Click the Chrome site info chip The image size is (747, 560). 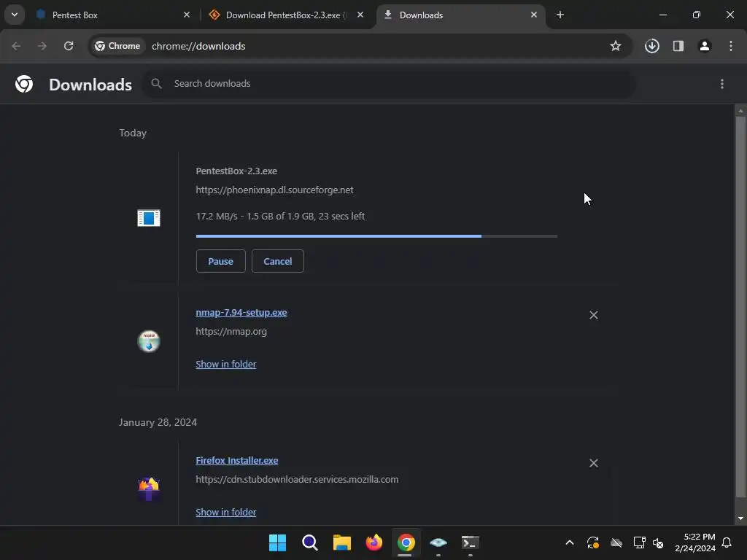pyautogui.click(x=117, y=46)
